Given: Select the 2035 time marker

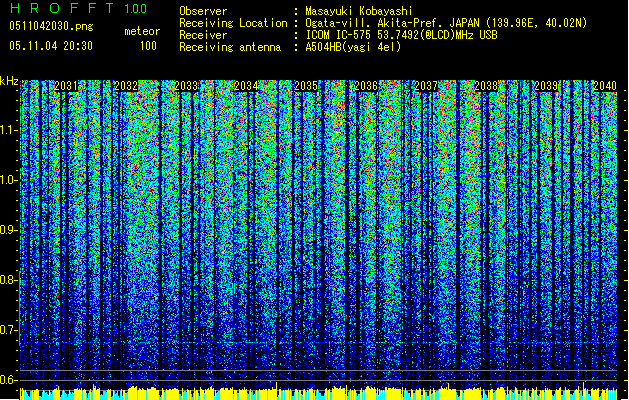Looking at the screenshot, I should (307, 87).
